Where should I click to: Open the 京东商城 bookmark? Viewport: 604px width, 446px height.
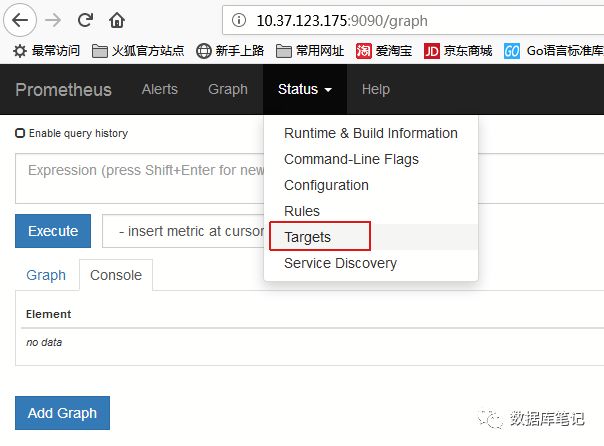click(x=458, y=50)
